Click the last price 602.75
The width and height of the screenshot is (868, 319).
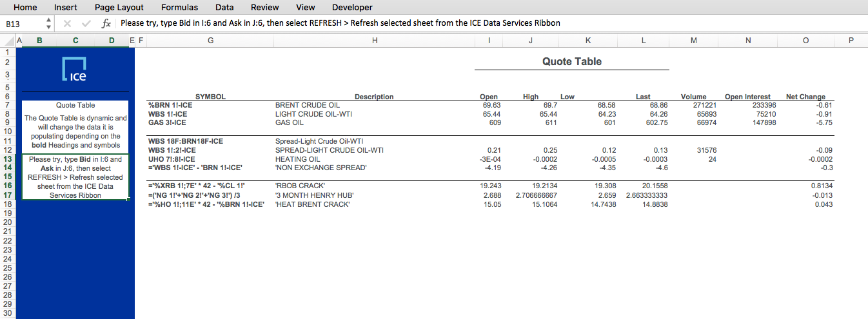click(656, 122)
